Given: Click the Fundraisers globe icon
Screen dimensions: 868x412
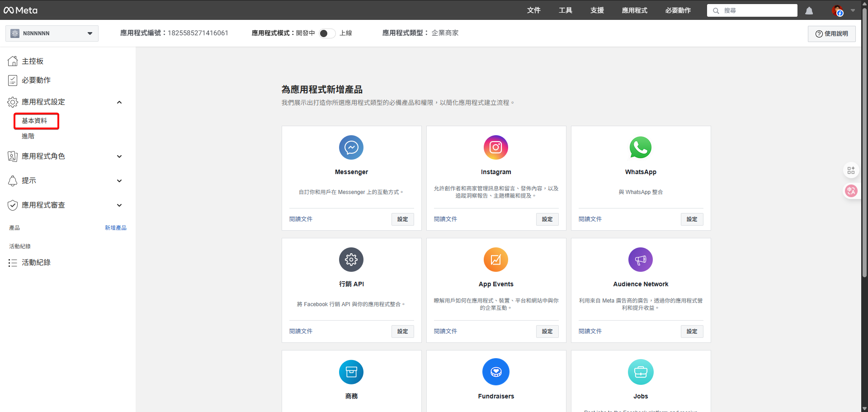Looking at the screenshot, I should click(496, 372).
